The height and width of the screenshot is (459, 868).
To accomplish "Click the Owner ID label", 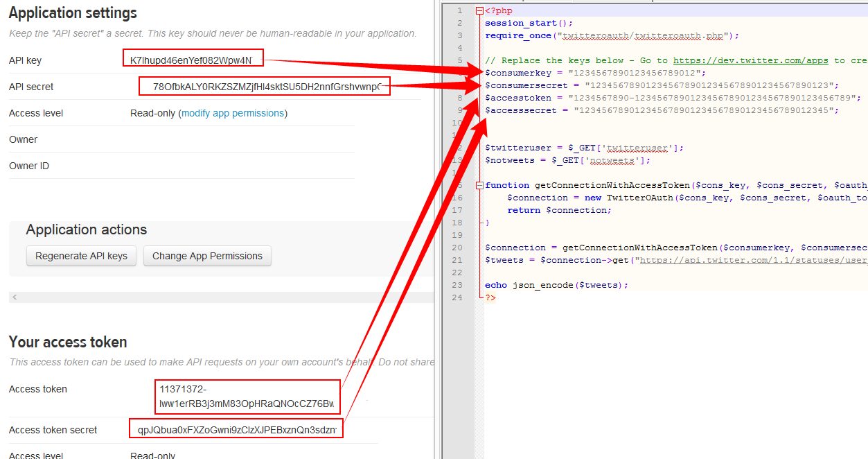I will (x=29, y=166).
